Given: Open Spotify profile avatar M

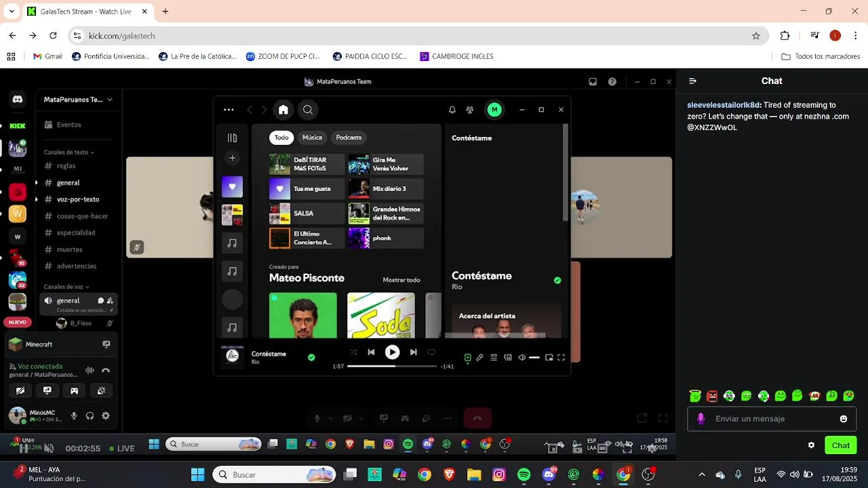Looking at the screenshot, I should (x=494, y=110).
